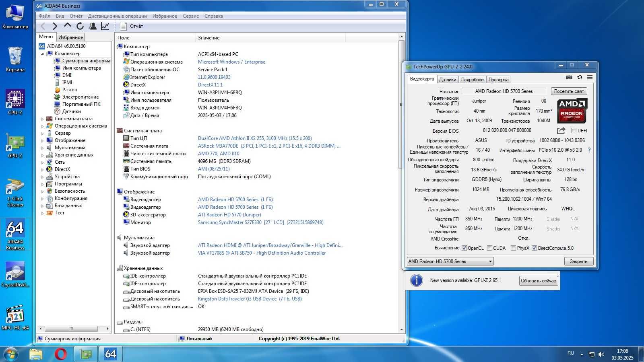This screenshot has height=362, width=644.
Task: Open the Сервис menu
Action: point(190,16)
